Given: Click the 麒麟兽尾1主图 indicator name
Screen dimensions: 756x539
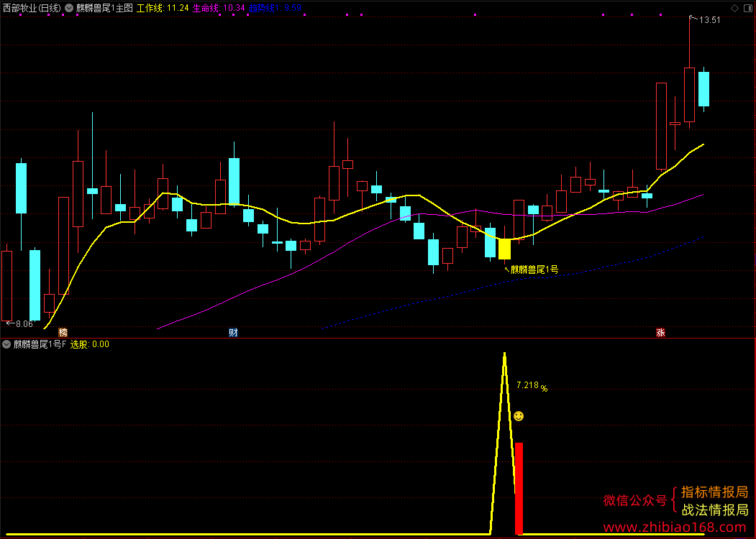Looking at the screenshot, I should point(104,8).
